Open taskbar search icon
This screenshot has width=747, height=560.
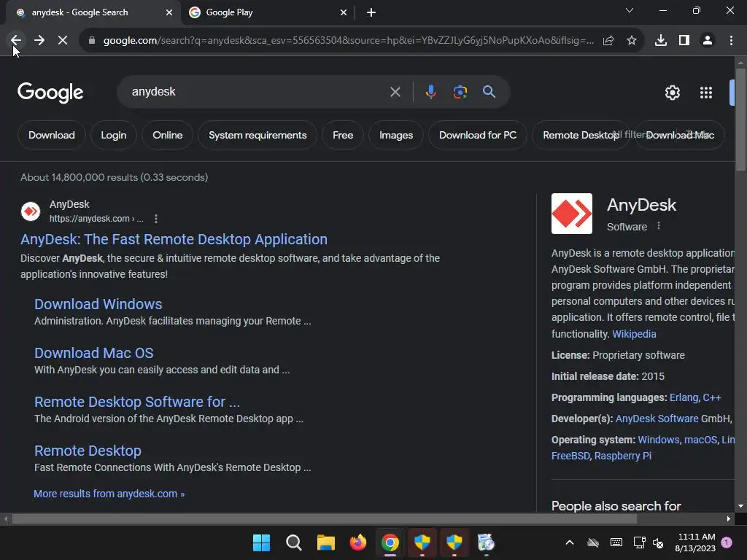294,542
